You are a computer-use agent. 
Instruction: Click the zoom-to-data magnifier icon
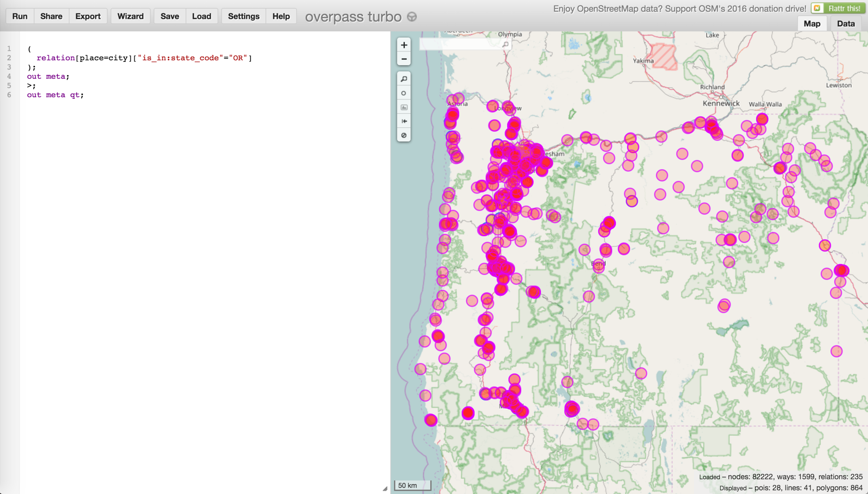pyautogui.click(x=404, y=79)
